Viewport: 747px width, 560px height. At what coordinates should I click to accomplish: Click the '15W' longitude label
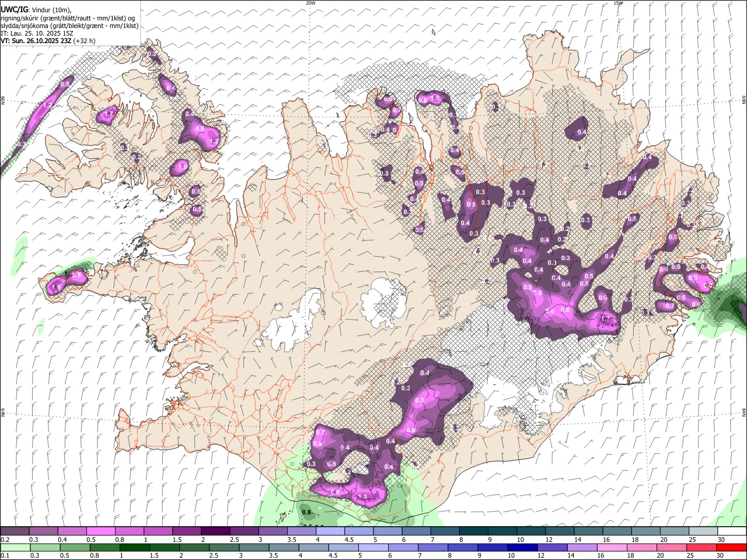tap(618, 3)
